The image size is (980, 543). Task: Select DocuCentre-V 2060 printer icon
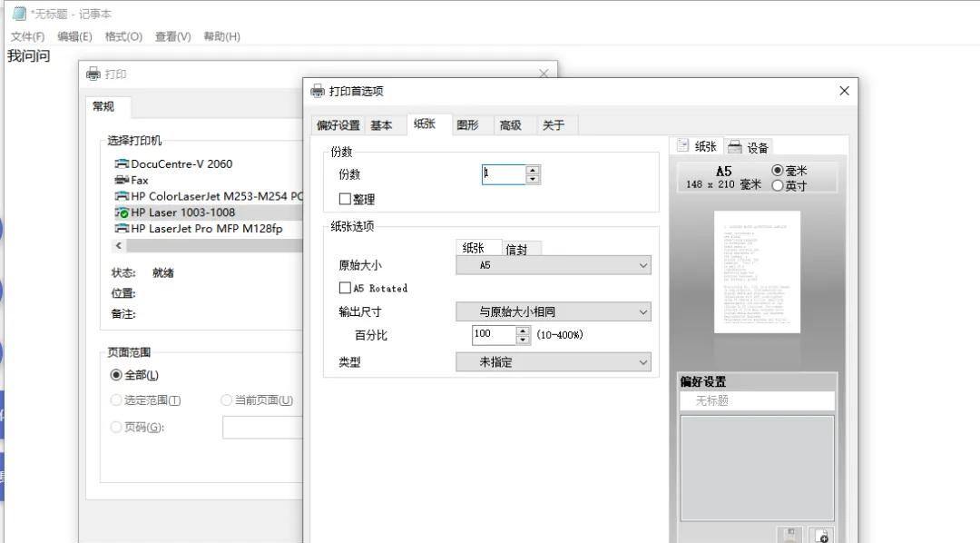(122, 164)
